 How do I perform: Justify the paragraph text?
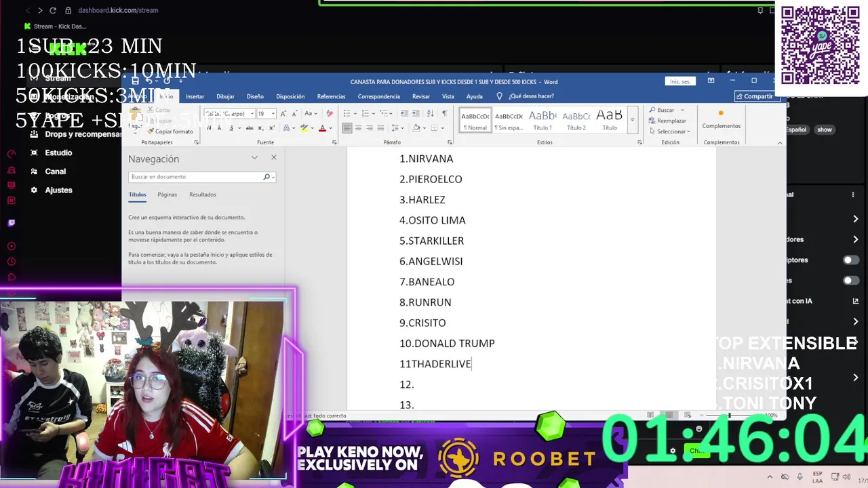380,128
